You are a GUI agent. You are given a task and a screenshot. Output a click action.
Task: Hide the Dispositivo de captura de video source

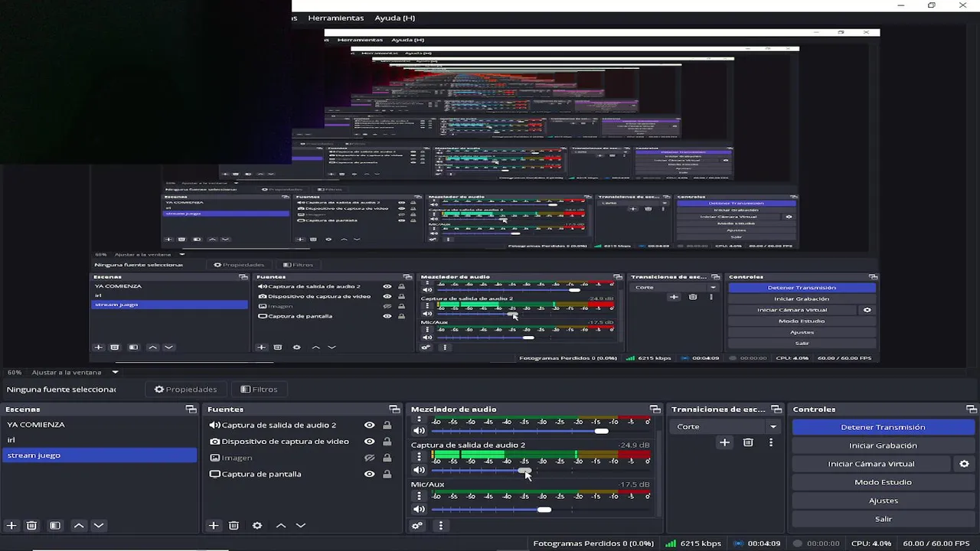(x=369, y=442)
